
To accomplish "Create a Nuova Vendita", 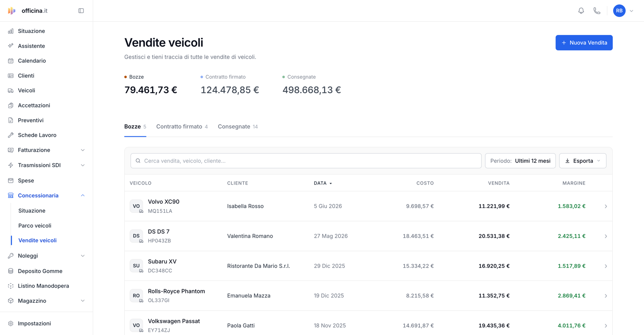I will coord(584,43).
